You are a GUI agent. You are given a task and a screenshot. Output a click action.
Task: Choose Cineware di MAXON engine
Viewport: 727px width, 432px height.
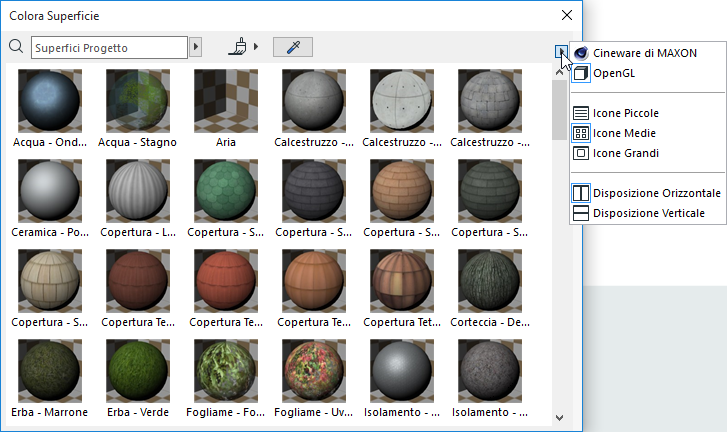click(647, 53)
